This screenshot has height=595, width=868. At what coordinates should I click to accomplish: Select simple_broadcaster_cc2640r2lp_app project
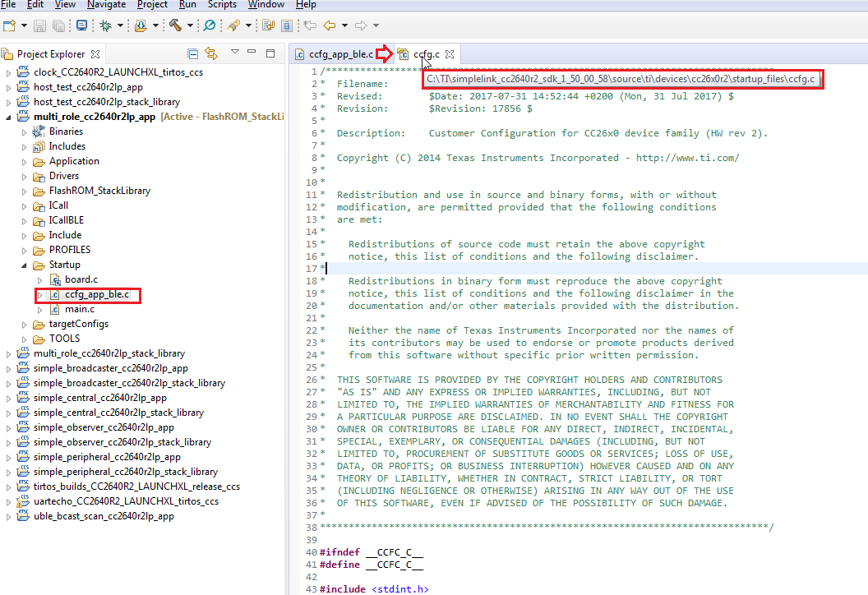tap(111, 368)
